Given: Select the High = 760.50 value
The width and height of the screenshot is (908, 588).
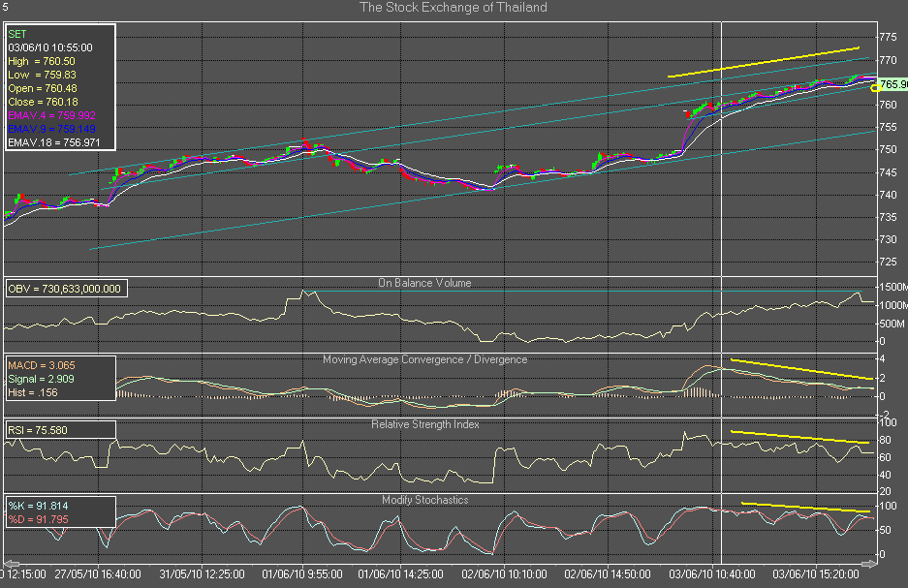Looking at the screenshot, I should click(x=42, y=61).
